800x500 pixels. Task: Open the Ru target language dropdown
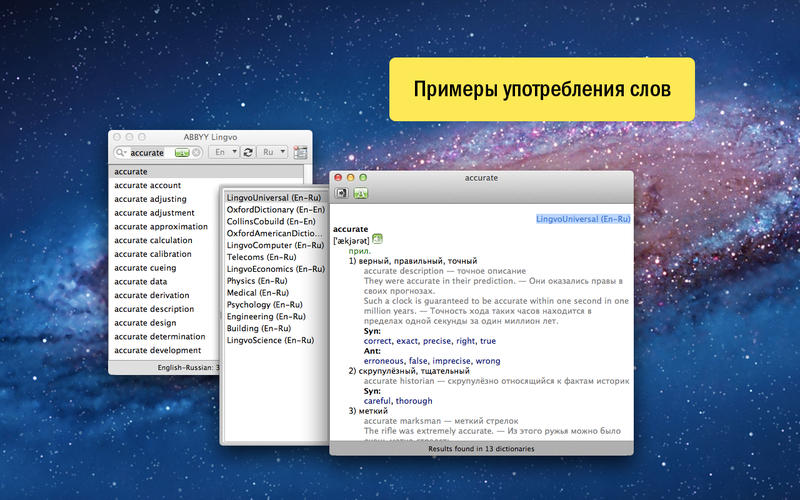pos(272,152)
